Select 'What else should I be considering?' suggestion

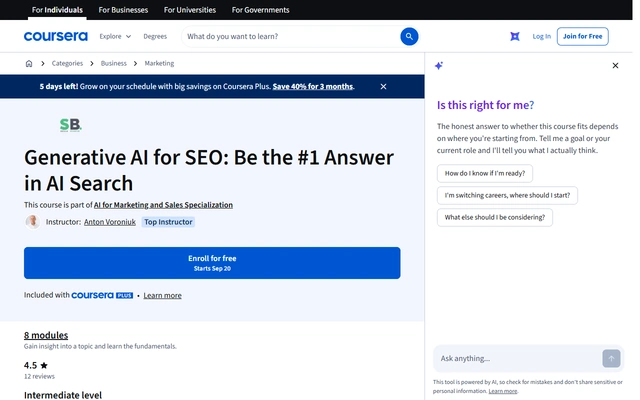tap(495, 217)
